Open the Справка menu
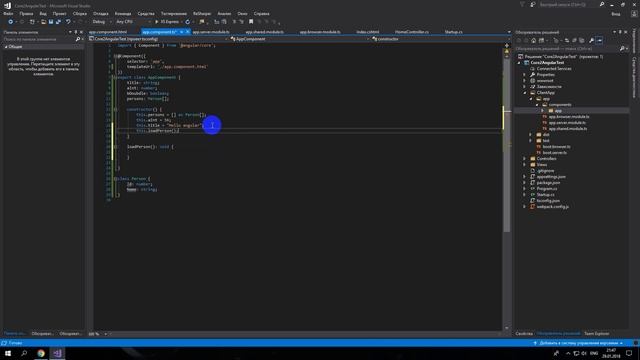This screenshot has height=360, width=640. click(261, 13)
